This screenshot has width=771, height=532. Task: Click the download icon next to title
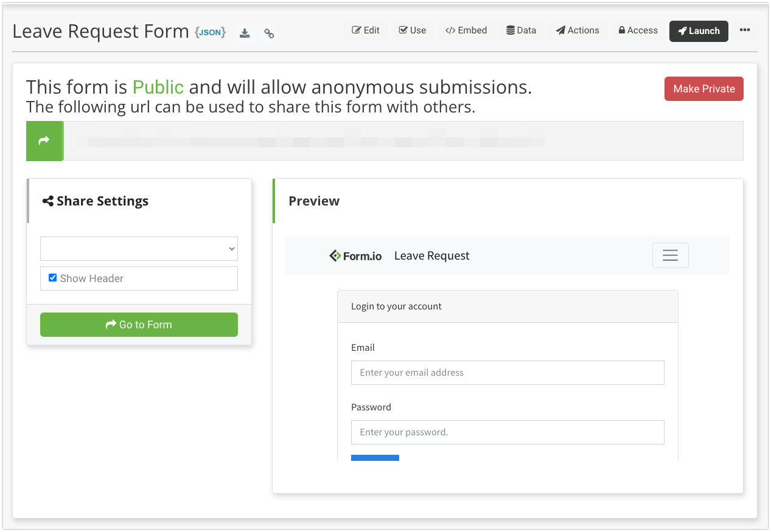click(245, 33)
